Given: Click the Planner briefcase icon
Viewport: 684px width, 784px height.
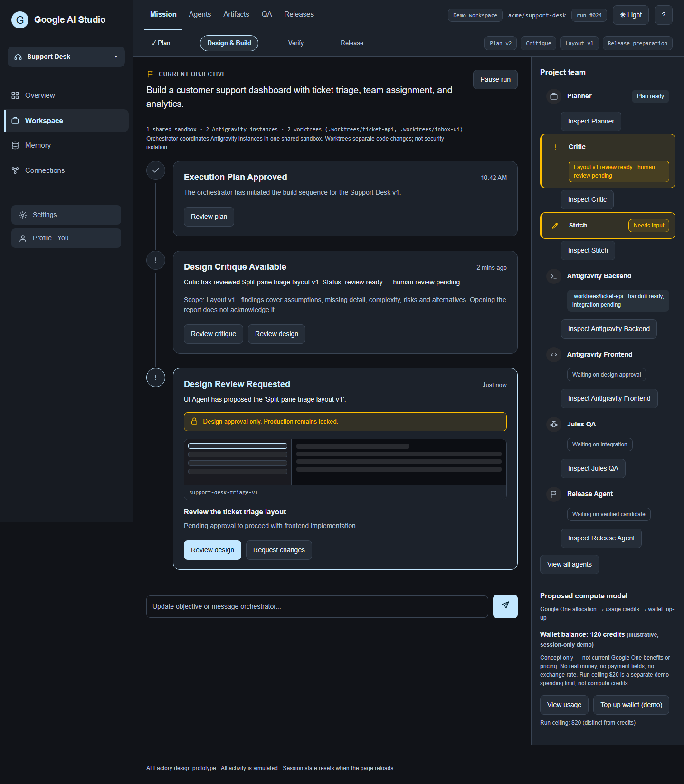Looking at the screenshot, I should coord(554,96).
